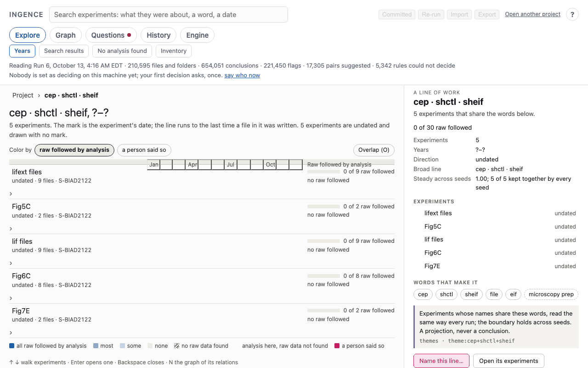588x368 pixels.
Task: Click the Export button
Action: pos(487,15)
